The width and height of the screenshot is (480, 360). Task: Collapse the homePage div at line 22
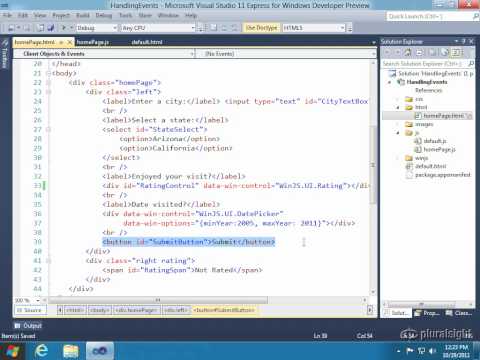[x=49, y=83]
